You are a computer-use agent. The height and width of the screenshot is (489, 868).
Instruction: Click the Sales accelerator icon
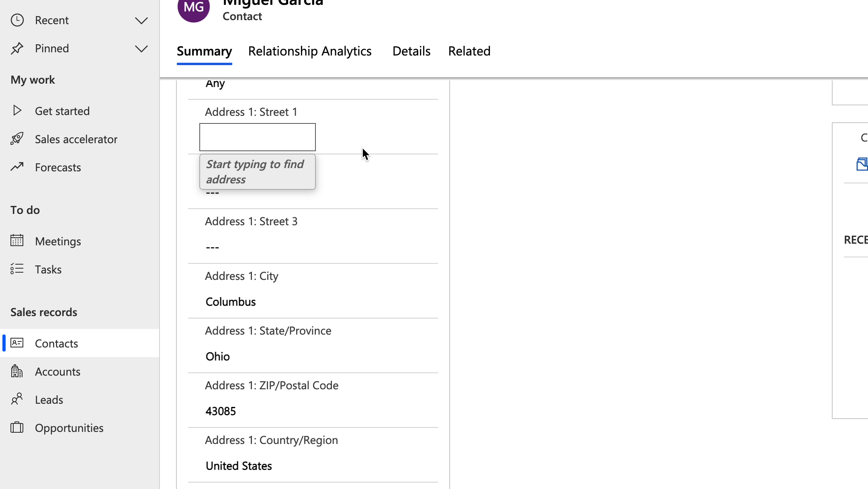[x=17, y=138]
